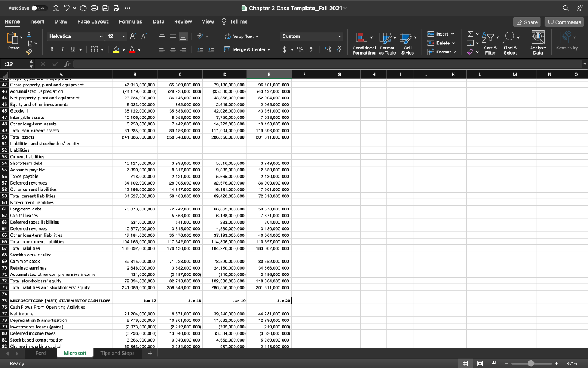The image size is (588, 368).
Task: Click the Print icon in title bar
Action: click(x=94, y=8)
